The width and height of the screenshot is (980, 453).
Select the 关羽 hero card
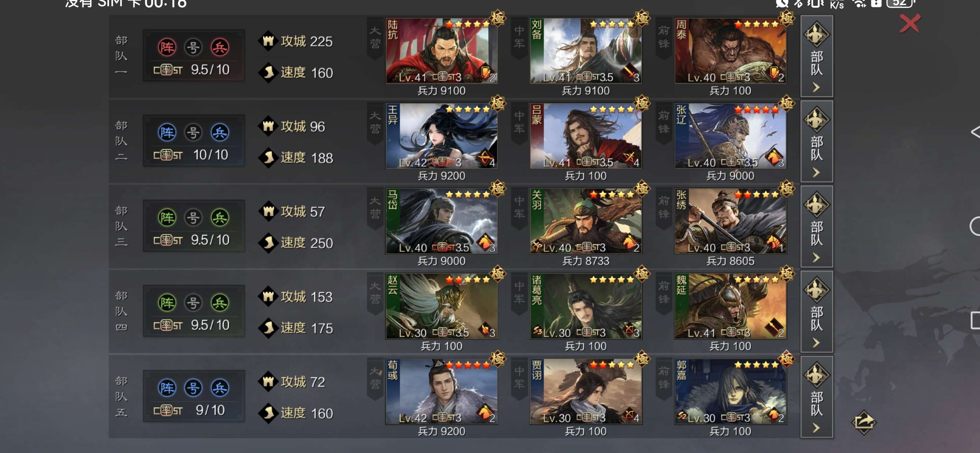point(586,221)
